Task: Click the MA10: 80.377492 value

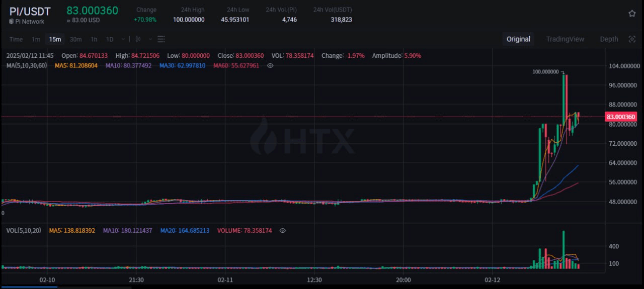Action: [128, 65]
